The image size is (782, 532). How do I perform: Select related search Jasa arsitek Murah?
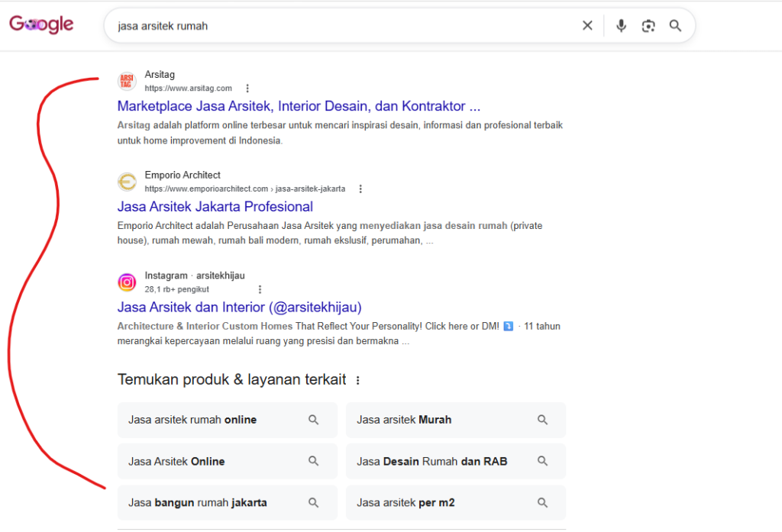click(456, 420)
